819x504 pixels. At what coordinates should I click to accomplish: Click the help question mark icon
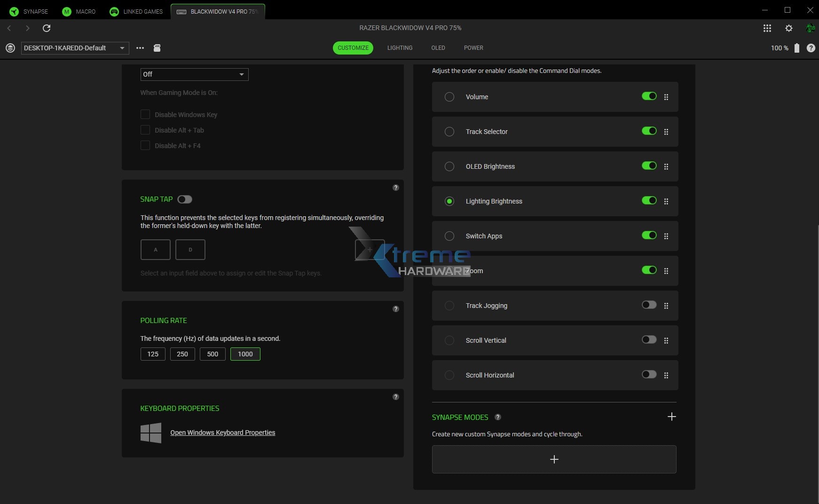811,47
